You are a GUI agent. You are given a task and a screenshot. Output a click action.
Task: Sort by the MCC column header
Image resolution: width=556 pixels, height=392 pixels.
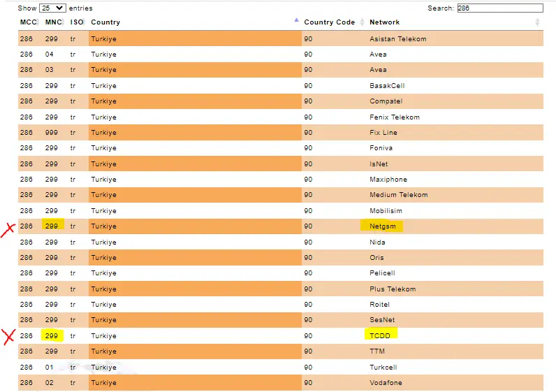[29, 22]
